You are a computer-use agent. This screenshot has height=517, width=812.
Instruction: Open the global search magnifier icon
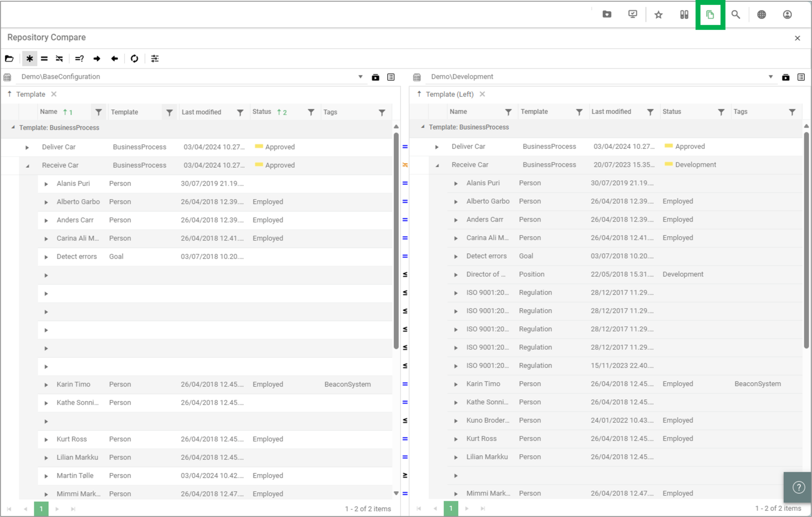tap(735, 15)
